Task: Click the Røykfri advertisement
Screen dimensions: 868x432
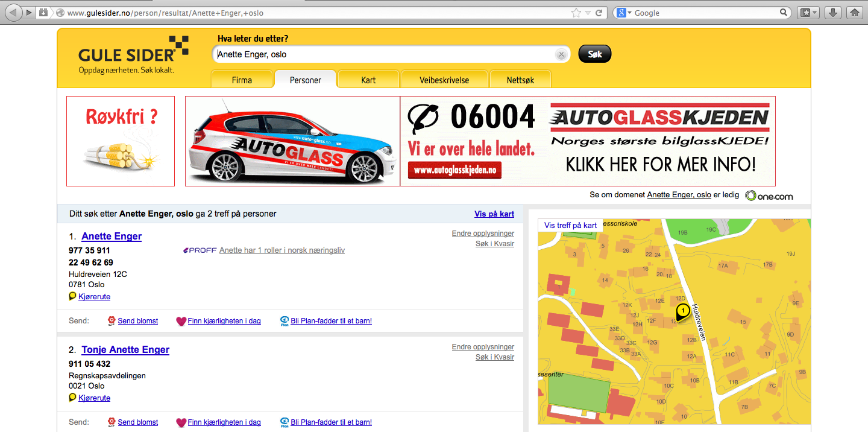Action: click(x=121, y=141)
